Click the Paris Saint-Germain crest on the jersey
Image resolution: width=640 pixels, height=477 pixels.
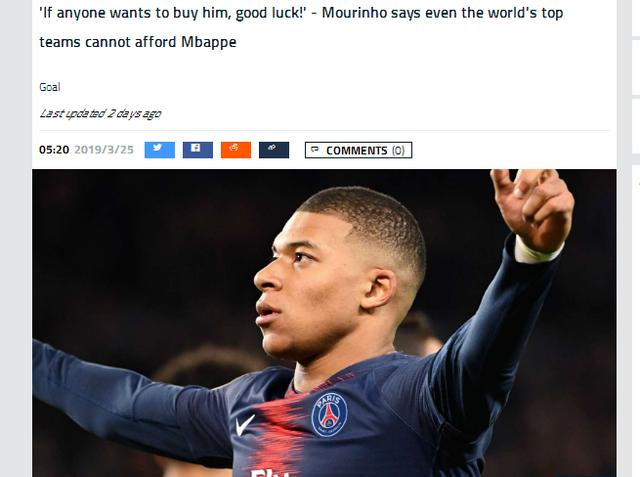[x=329, y=415]
